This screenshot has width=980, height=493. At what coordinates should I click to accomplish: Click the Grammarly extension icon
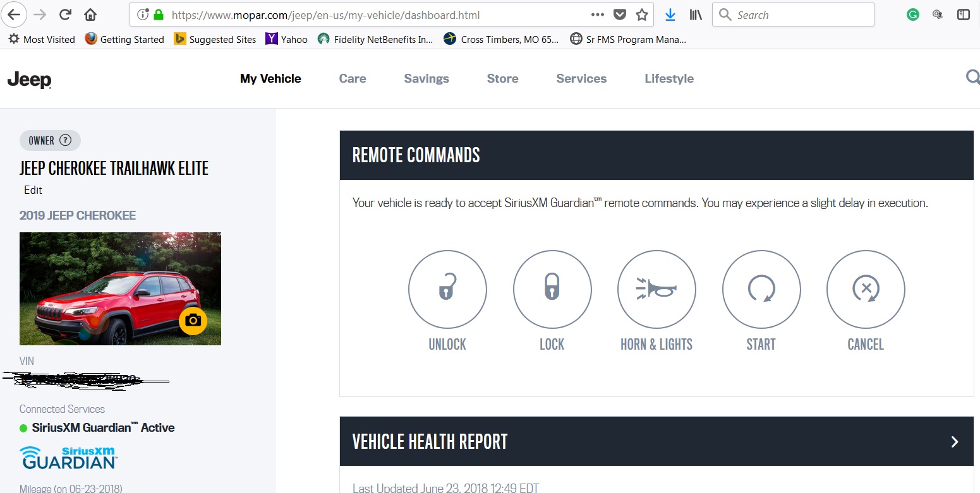[x=912, y=15]
